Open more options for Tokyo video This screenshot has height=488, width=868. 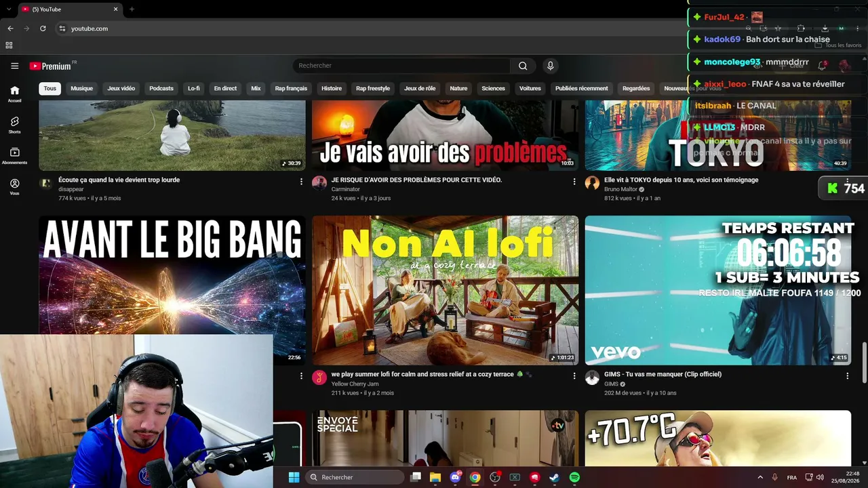pos(847,182)
